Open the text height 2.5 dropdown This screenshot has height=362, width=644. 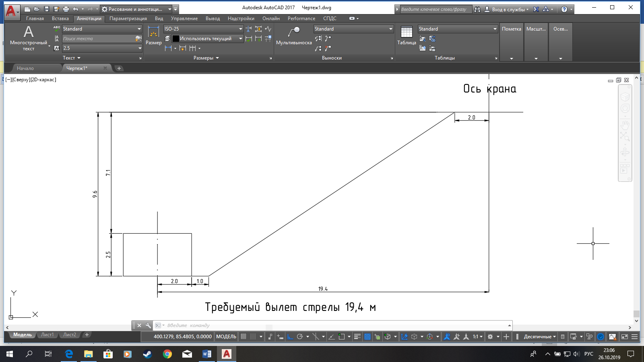coord(140,48)
